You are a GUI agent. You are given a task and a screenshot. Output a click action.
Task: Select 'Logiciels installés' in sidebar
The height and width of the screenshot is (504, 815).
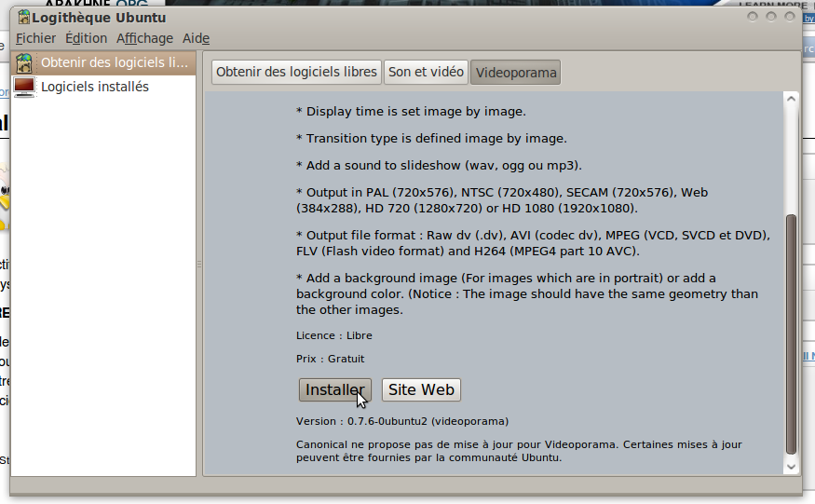[x=103, y=87]
